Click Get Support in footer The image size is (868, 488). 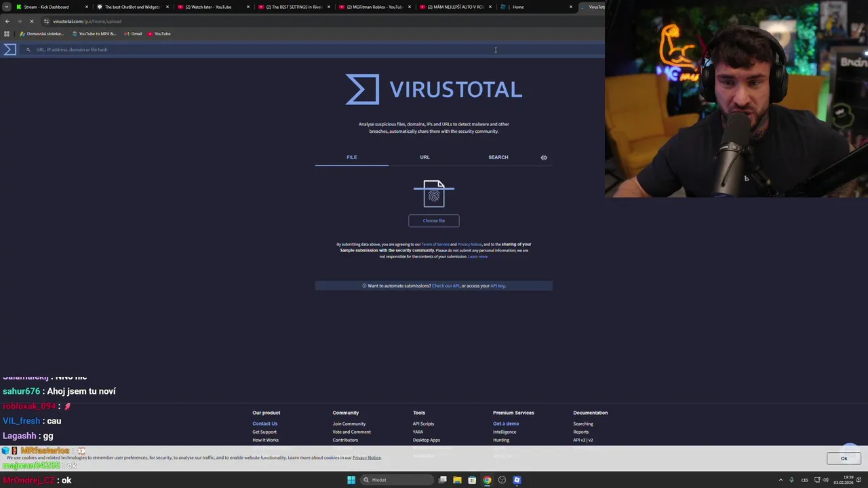pos(264,432)
